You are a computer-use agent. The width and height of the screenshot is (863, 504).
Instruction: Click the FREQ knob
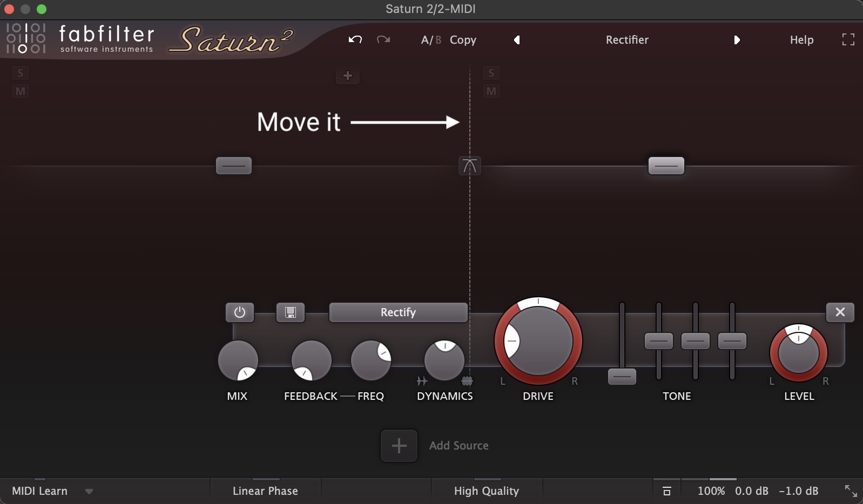(371, 360)
